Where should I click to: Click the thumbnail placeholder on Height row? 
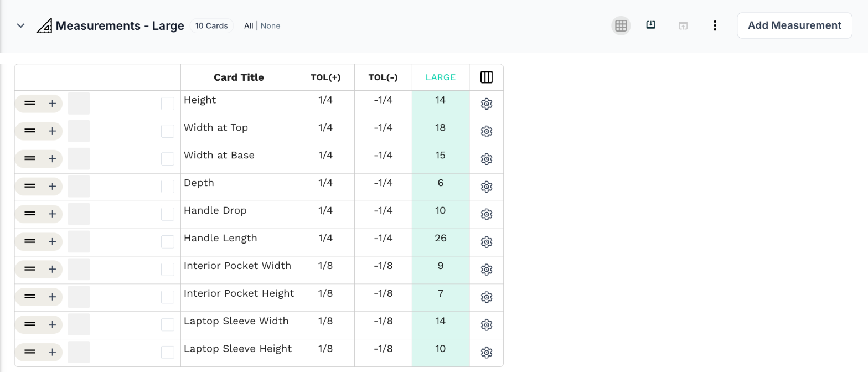click(79, 104)
